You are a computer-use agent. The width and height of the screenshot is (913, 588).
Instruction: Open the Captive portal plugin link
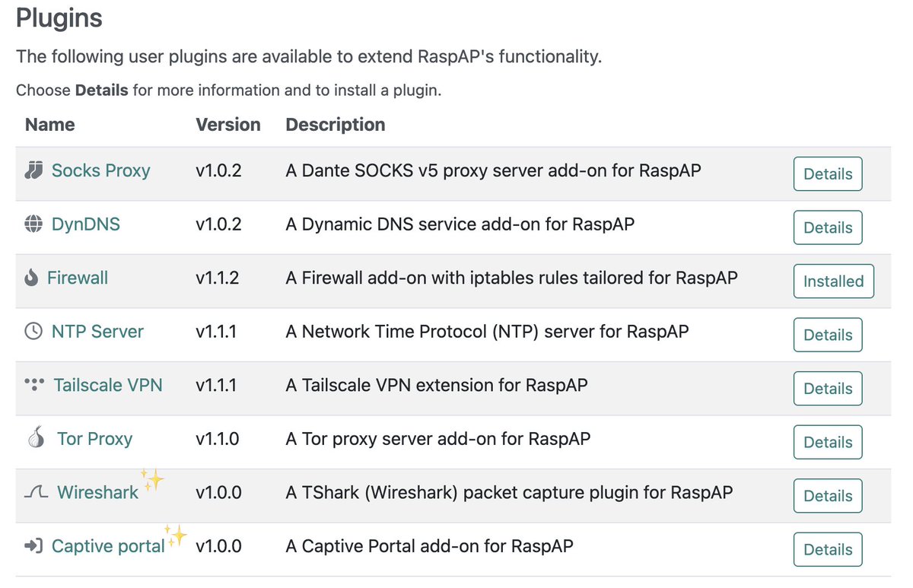coord(108,546)
